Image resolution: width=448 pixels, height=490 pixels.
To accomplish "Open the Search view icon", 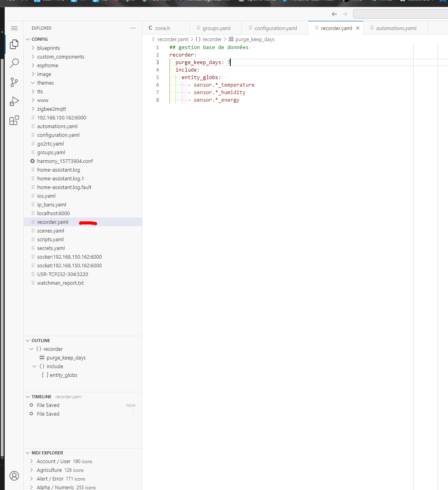I will (x=14, y=63).
